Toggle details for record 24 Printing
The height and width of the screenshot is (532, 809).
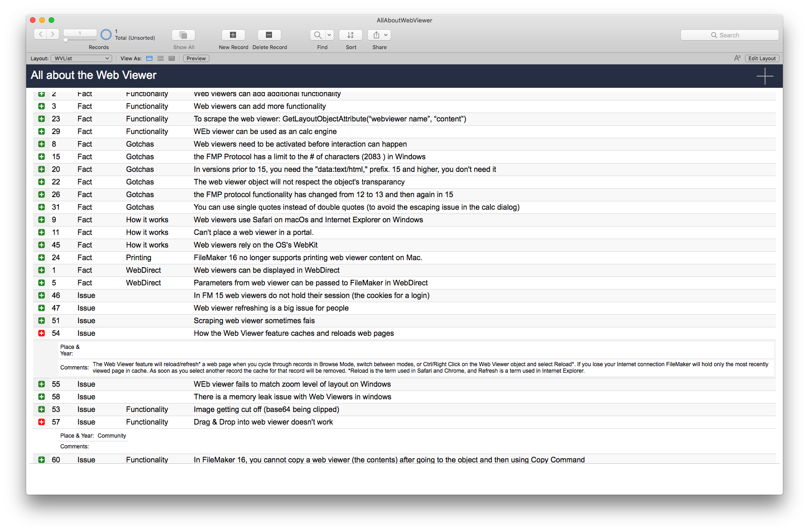42,258
